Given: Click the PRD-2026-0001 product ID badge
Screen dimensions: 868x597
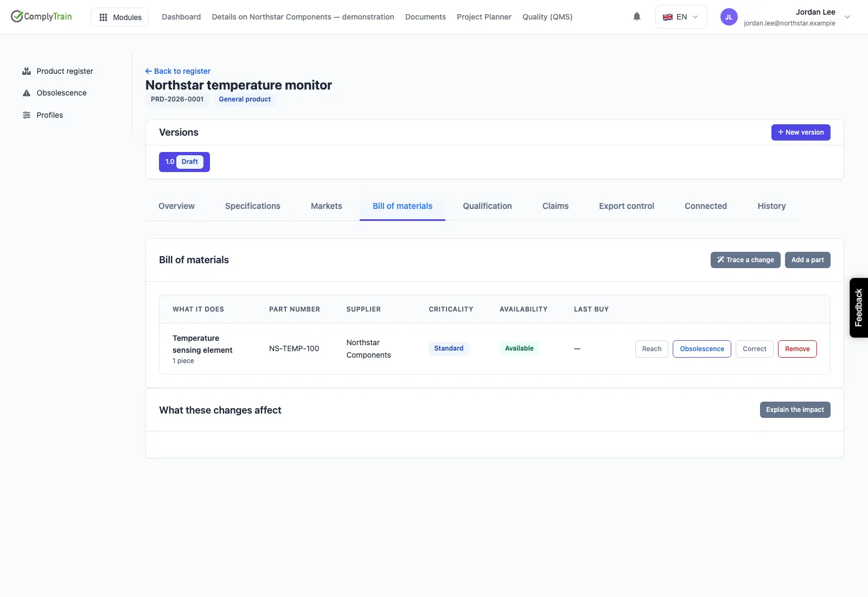Looking at the screenshot, I should pyautogui.click(x=177, y=99).
